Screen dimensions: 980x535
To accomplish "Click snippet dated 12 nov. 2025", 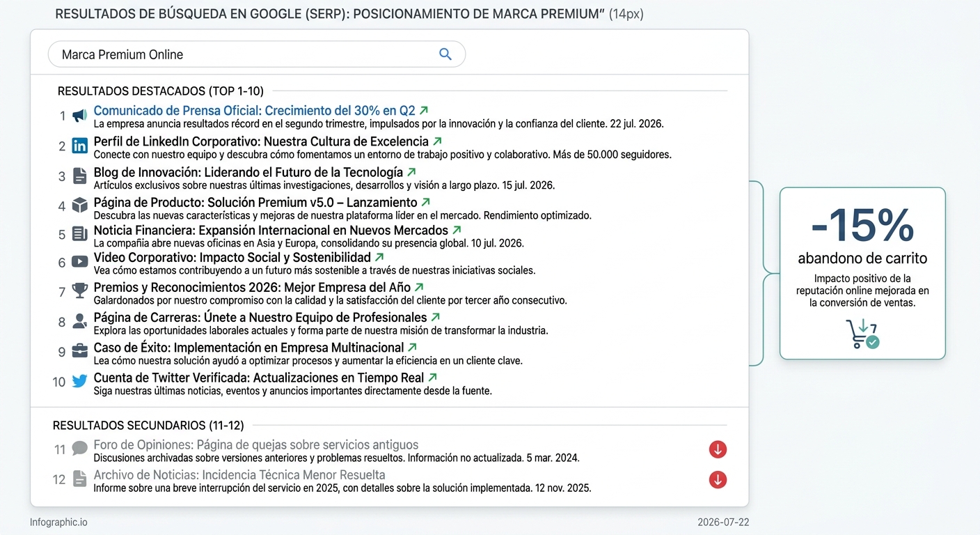I will point(342,488).
